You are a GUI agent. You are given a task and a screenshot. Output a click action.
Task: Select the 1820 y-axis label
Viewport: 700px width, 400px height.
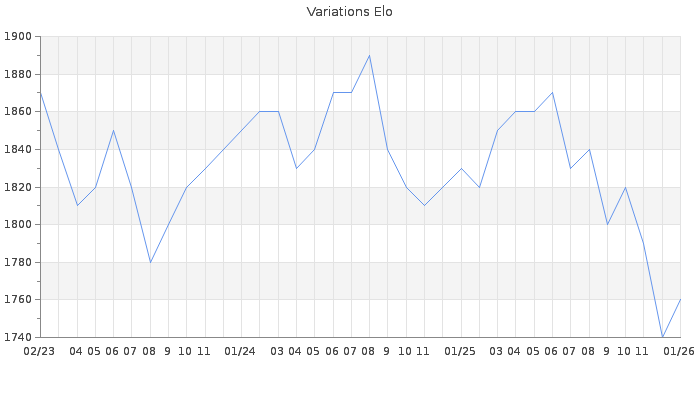click(x=18, y=187)
